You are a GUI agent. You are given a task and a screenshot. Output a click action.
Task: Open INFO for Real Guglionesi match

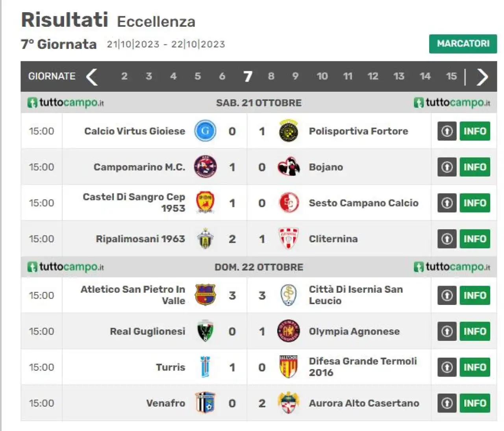point(475,331)
